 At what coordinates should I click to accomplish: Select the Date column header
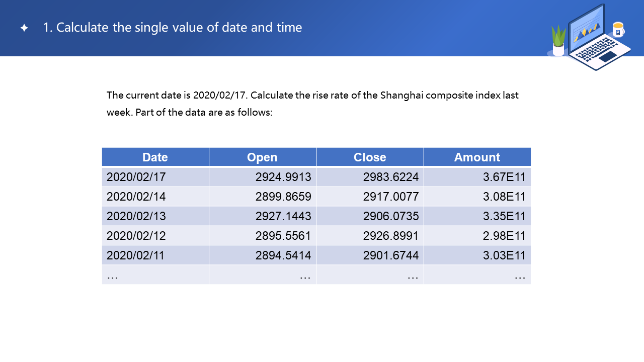(x=155, y=157)
